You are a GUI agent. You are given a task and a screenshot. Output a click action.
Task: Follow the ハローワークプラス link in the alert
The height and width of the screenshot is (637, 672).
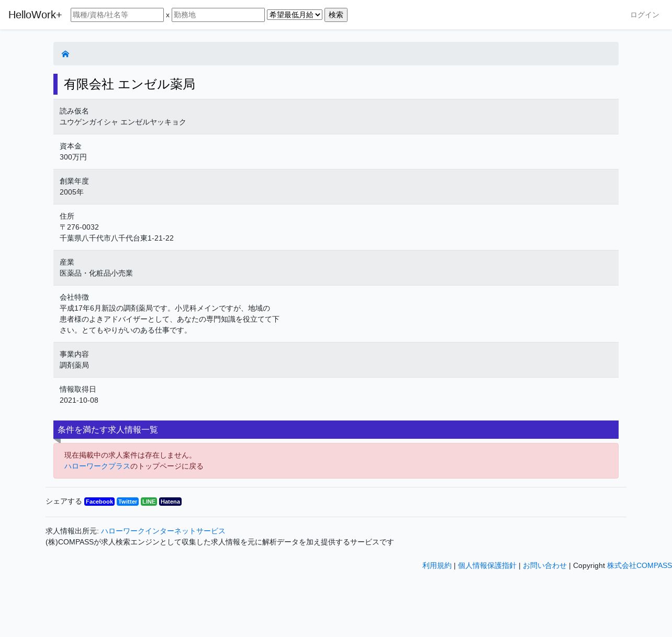point(97,466)
